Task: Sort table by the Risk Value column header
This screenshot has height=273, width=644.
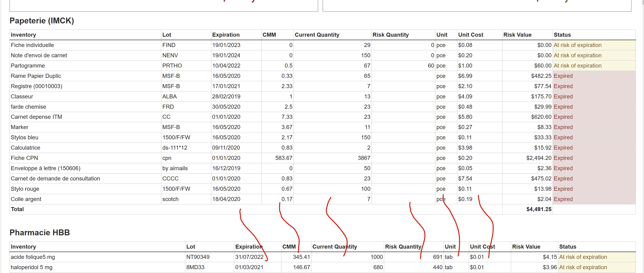Action: [517, 35]
